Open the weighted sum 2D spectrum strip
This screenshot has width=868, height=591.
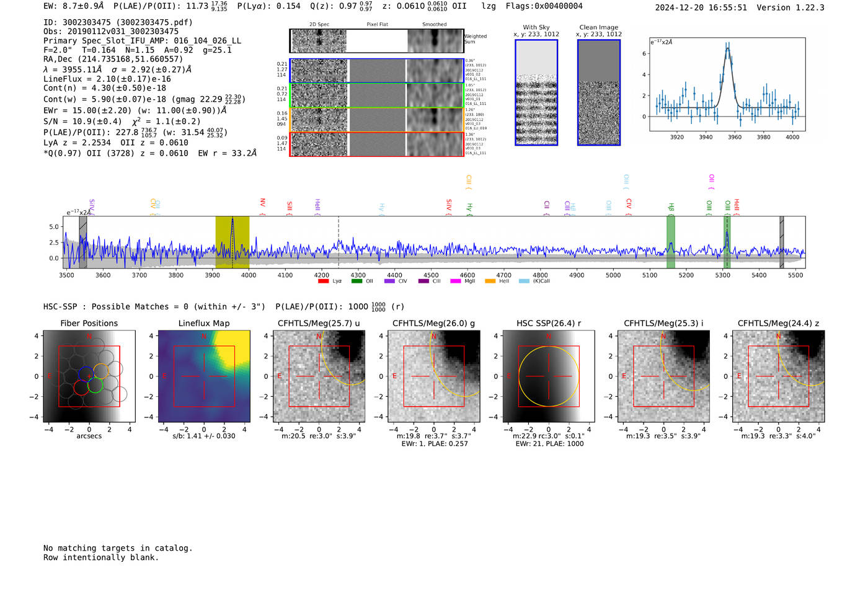376,41
